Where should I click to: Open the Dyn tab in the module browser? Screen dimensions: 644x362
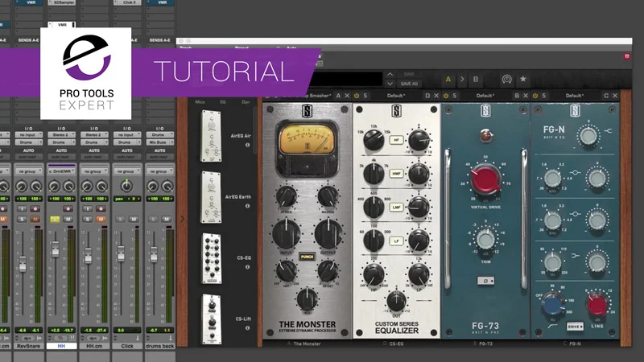pos(246,102)
